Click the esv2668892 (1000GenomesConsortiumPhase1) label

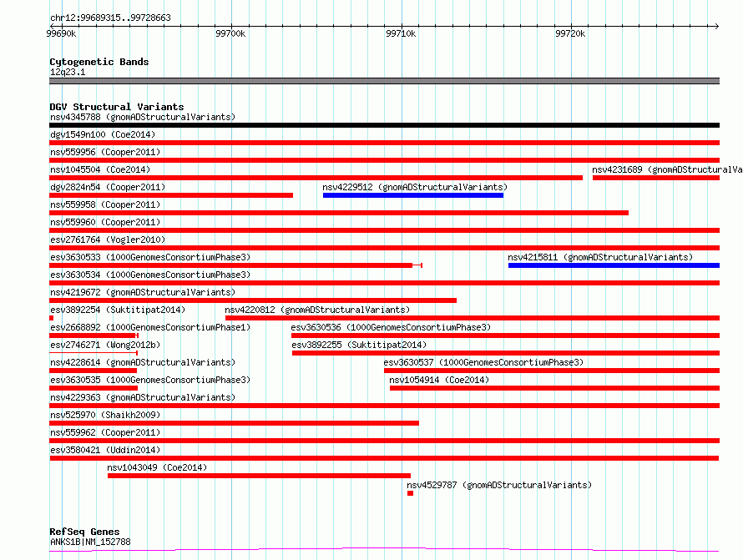(x=150, y=327)
